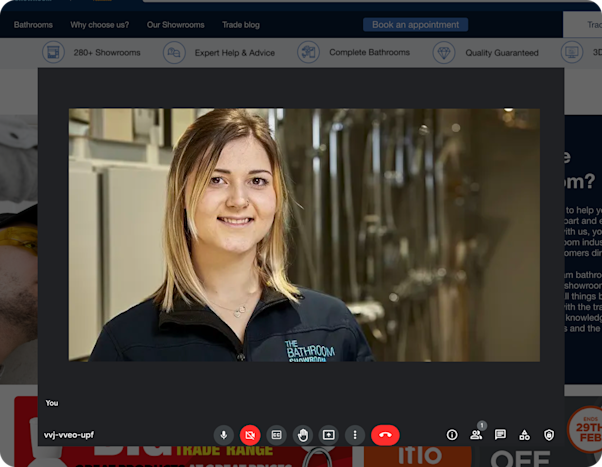
Task: Click the 'Complete Bathrooms' text
Action: pyautogui.click(x=369, y=52)
